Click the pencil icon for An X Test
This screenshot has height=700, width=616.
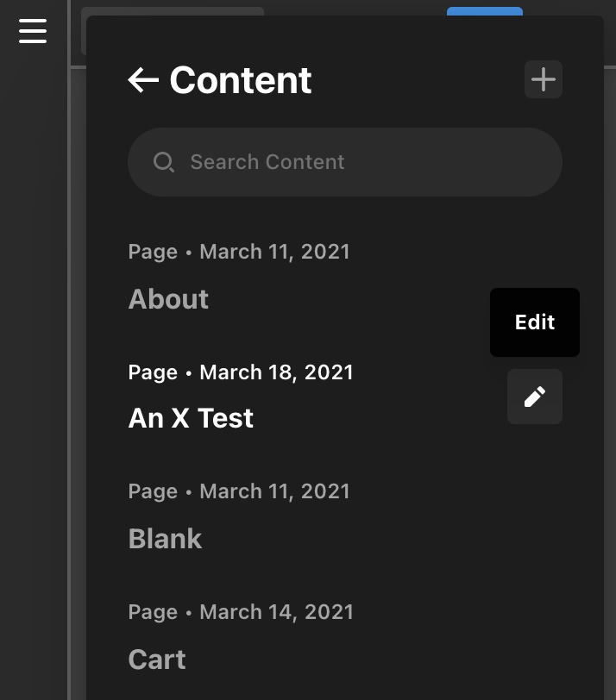pyautogui.click(x=535, y=397)
